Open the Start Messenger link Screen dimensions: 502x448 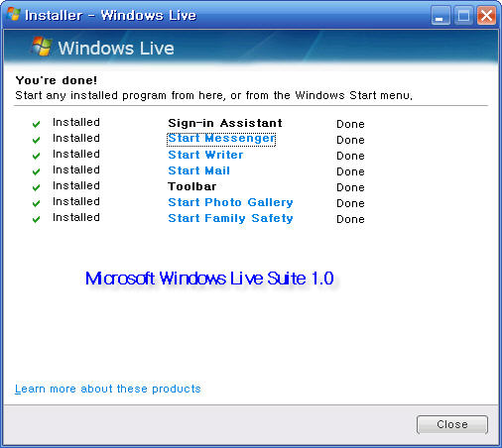point(221,139)
